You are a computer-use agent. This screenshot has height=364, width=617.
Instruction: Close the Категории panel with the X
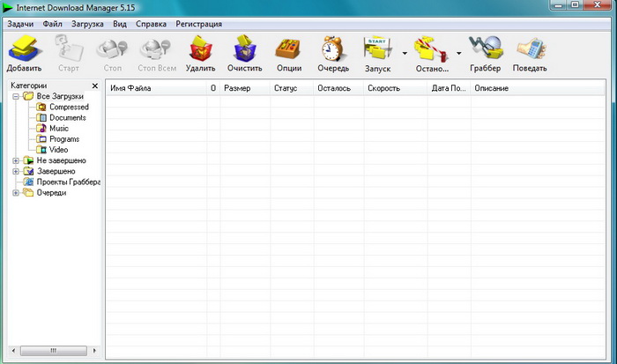(x=95, y=85)
